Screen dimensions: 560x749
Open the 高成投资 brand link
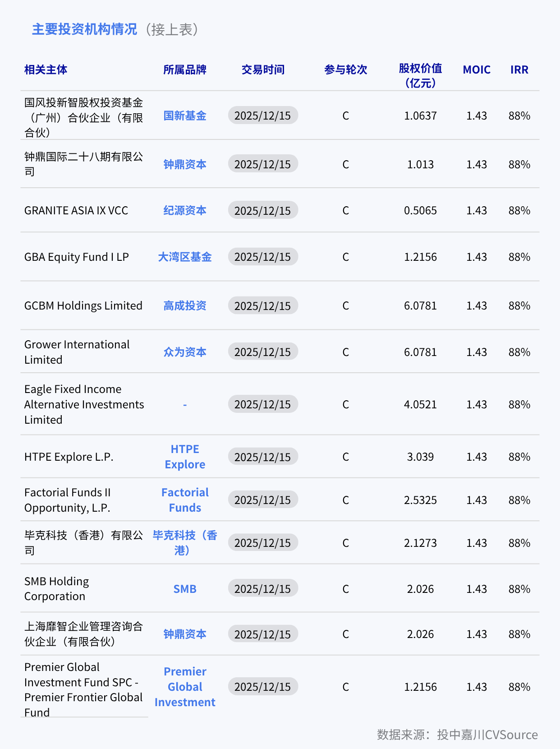tap(185, 306)
